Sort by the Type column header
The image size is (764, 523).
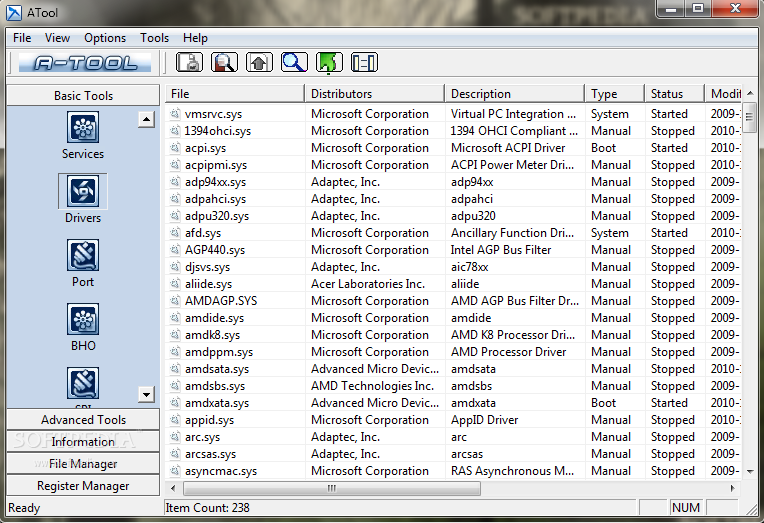coord(614,94)
